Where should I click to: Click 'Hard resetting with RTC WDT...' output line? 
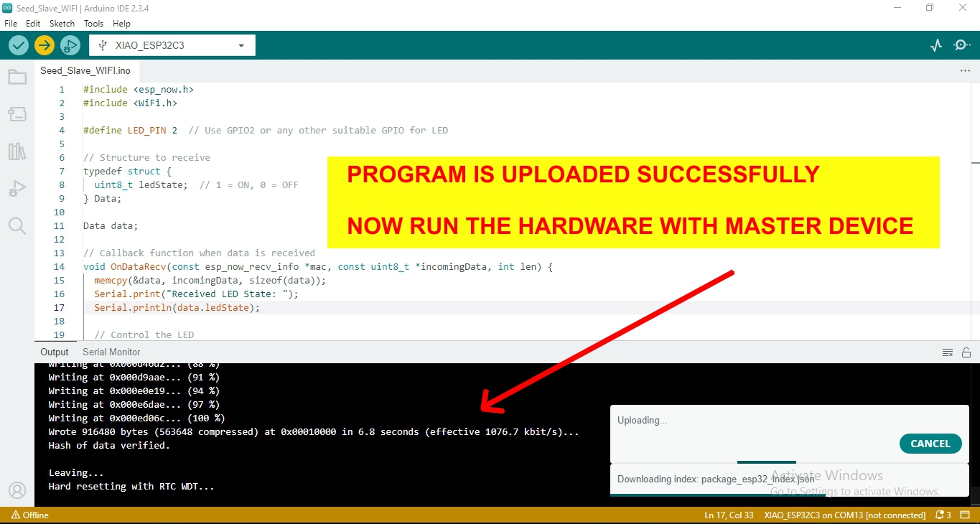click(131, 486)
